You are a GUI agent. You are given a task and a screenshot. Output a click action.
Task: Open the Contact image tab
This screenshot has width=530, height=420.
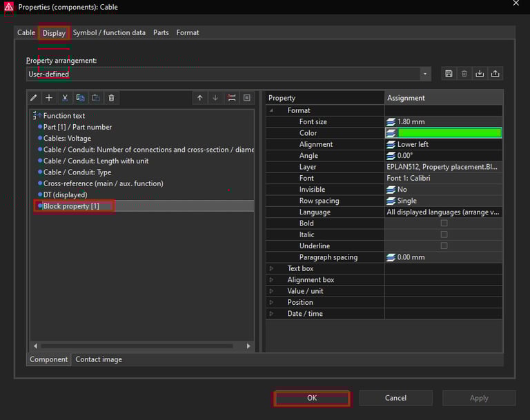click(99, 359)
